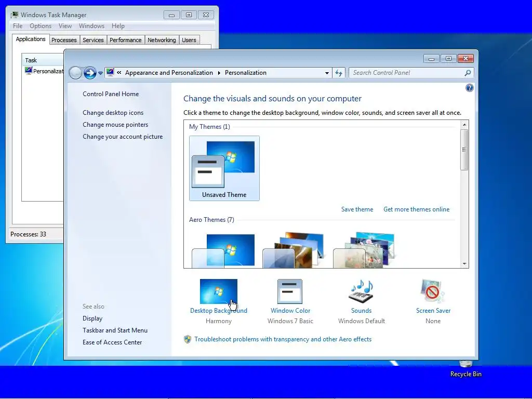Select the second Aero theme with architecture photos
This screenshot has height=399, width=532.
click(x=293, y=250)
